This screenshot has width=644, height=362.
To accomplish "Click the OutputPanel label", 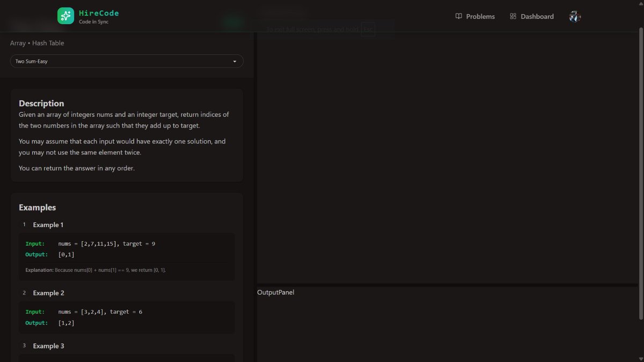I will tap(276, 293).
